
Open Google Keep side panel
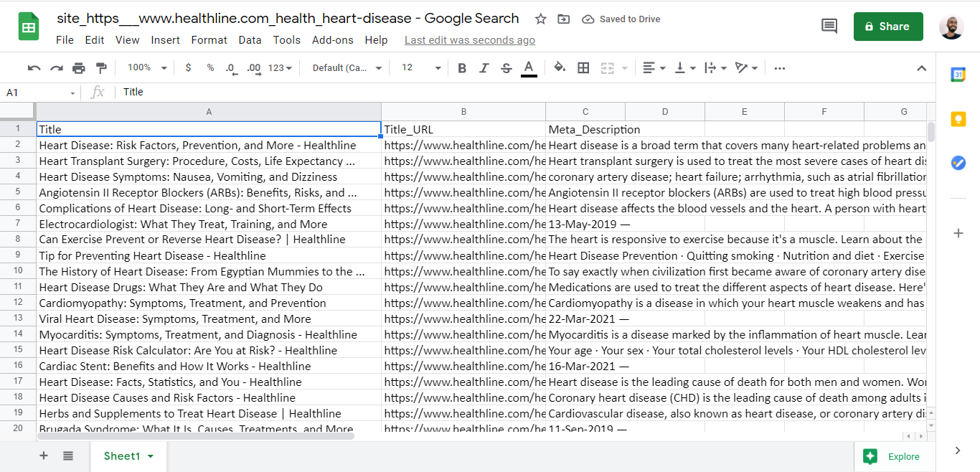(x=958, y=119)
